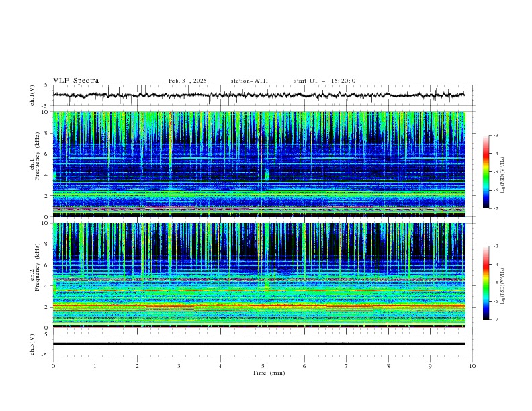Click the lower PSD color scale bar

coord(486,283)
